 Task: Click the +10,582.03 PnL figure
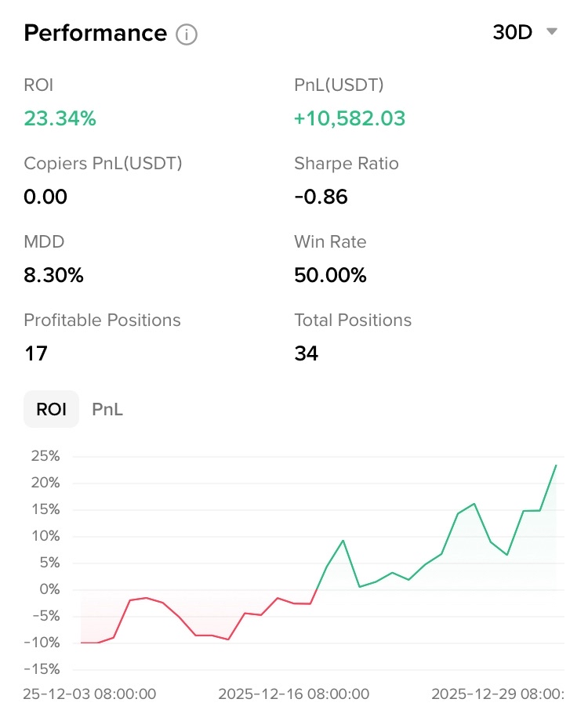pos(350,119)
